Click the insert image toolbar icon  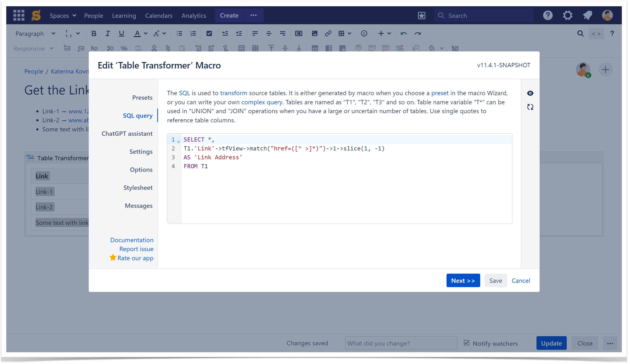pyautogui.click(x=315, y=33)
